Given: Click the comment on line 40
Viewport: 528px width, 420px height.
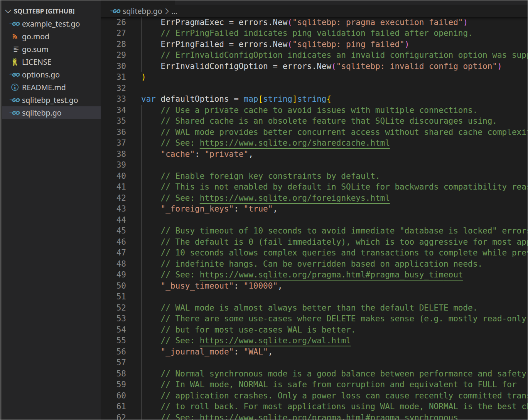Looking at the screenshot, I should tap(270, 176).
